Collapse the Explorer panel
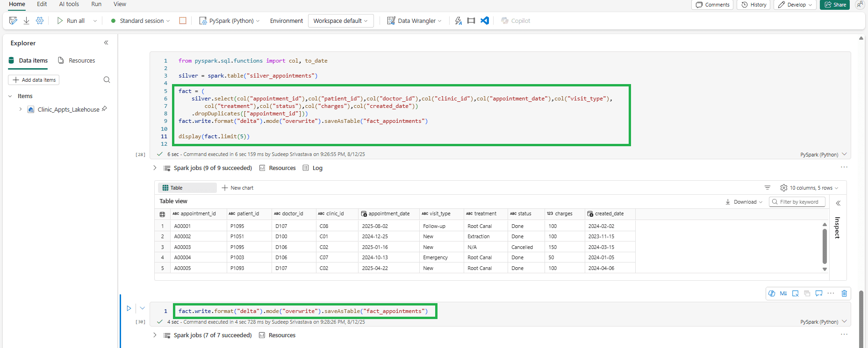Viewport: 868px width, 348px height. tap(106, 43)
